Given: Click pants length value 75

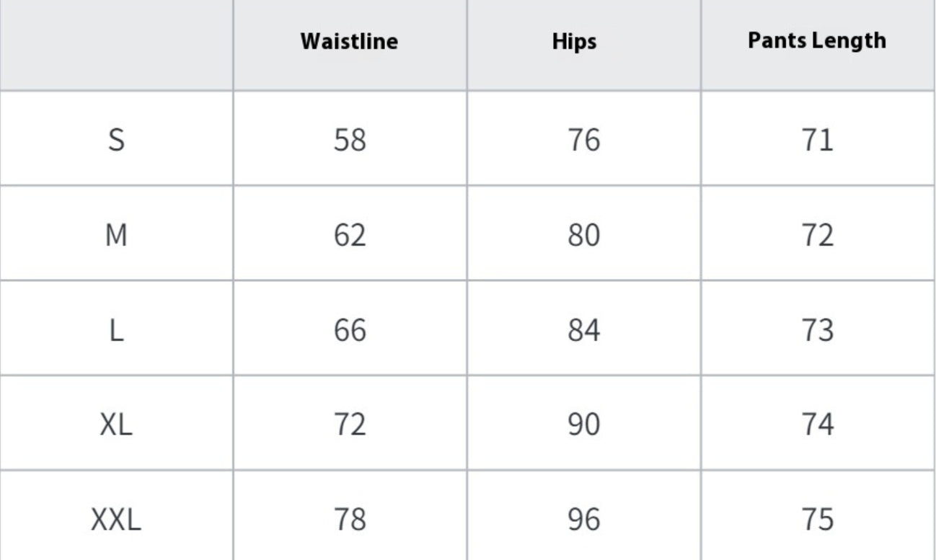Looking at the screenshot, I should (817, 519).
